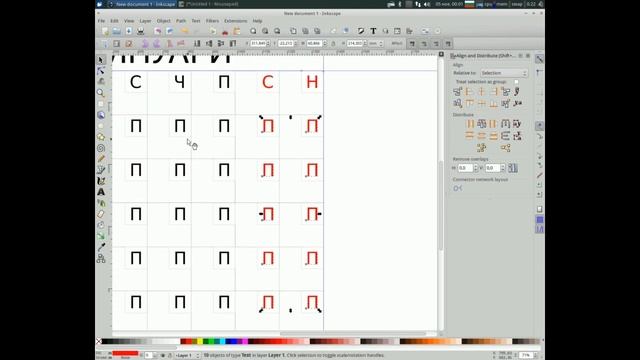Click the vertical overlap gap field
The height and width of the screenshot is (360, 640).
492,168
